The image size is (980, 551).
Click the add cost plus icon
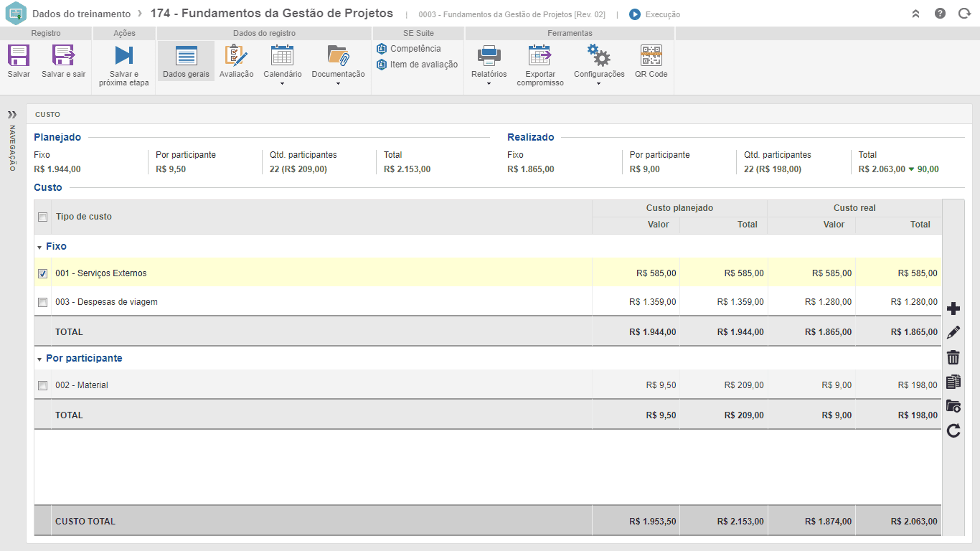[x=953, y=309]
